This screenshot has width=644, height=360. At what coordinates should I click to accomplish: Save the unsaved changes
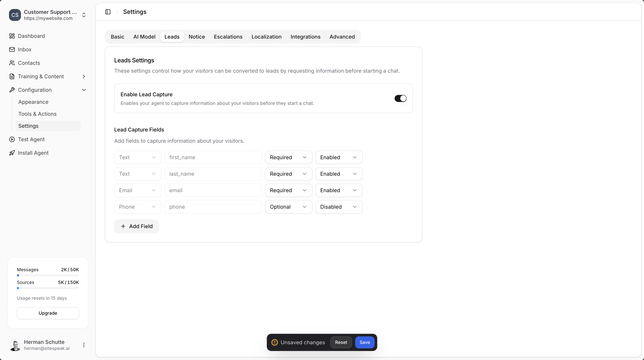tap(364, 342)
